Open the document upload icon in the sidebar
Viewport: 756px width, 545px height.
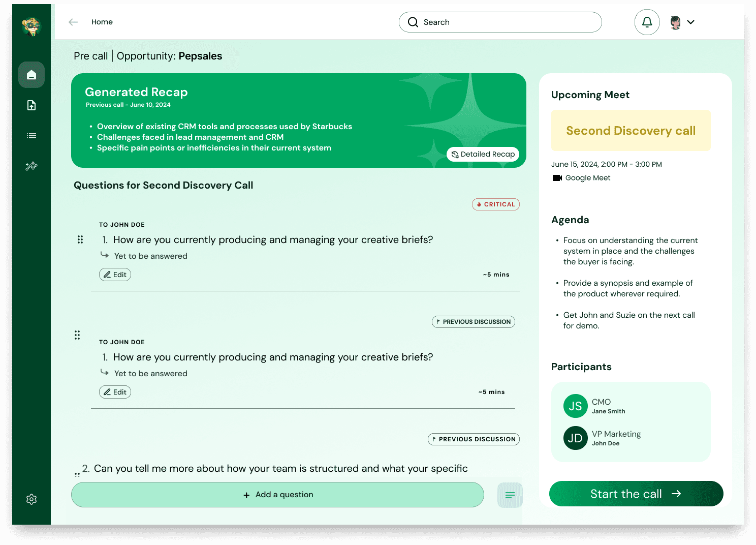[31, 105]
